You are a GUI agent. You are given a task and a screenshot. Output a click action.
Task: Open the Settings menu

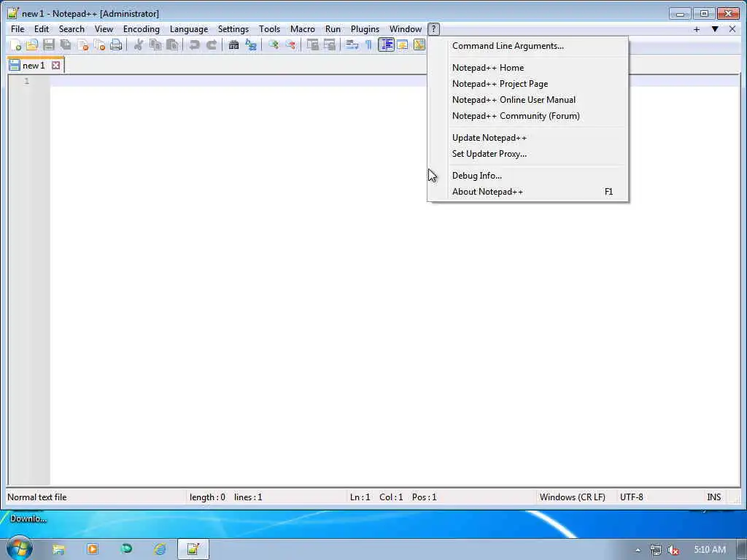click(233, 29)
